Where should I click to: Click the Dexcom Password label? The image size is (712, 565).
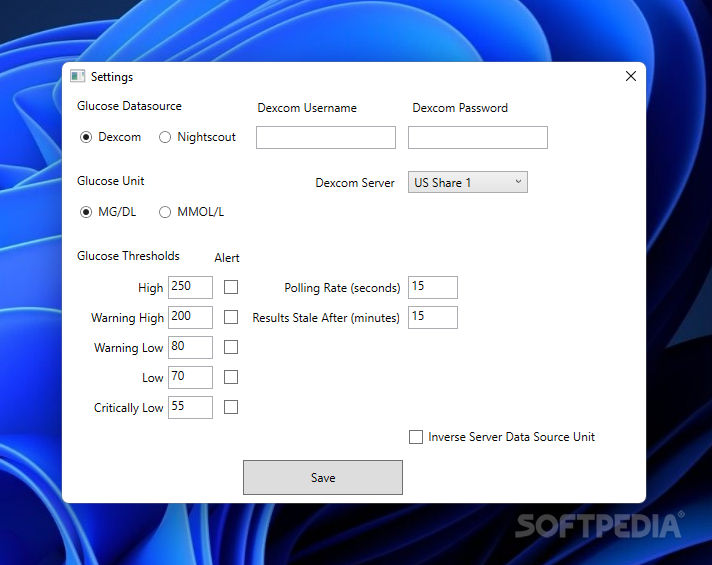point(460,108)
